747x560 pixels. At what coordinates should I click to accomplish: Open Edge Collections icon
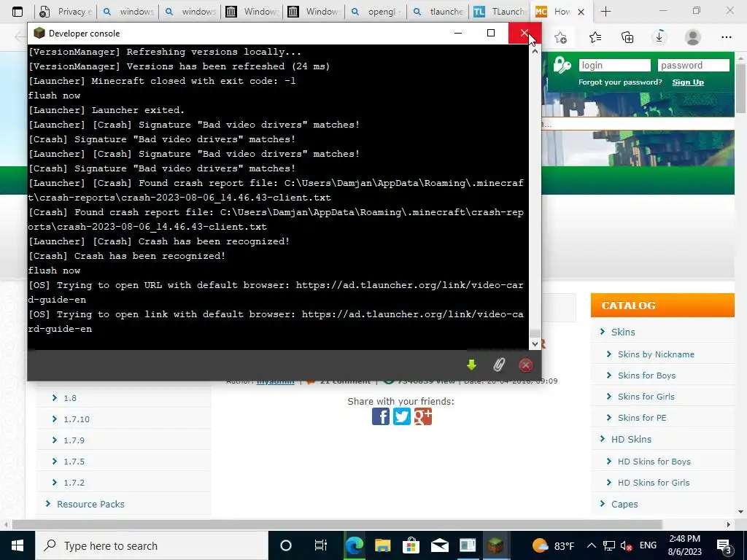click(x=627, y=37)
